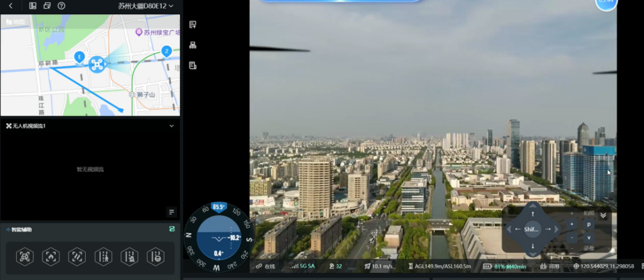Select the fire detection hexagon icon
The width and height of the screenshot is (644, 280).
(x=51, y=257)
